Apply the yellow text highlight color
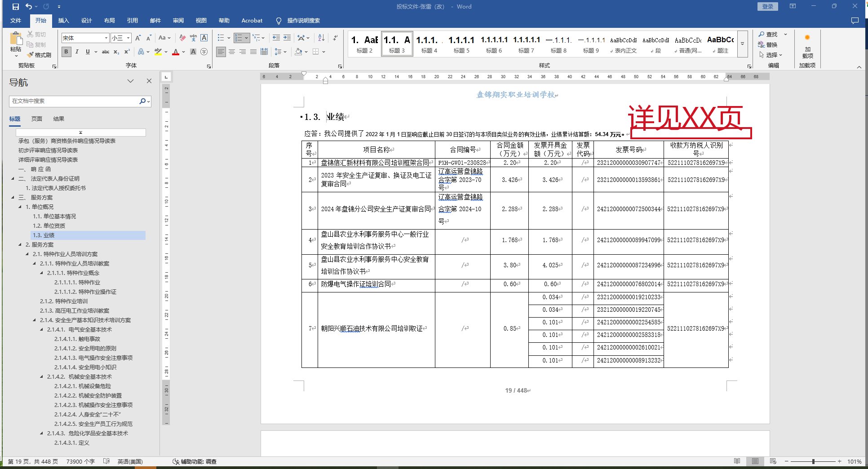 (158, 52)
